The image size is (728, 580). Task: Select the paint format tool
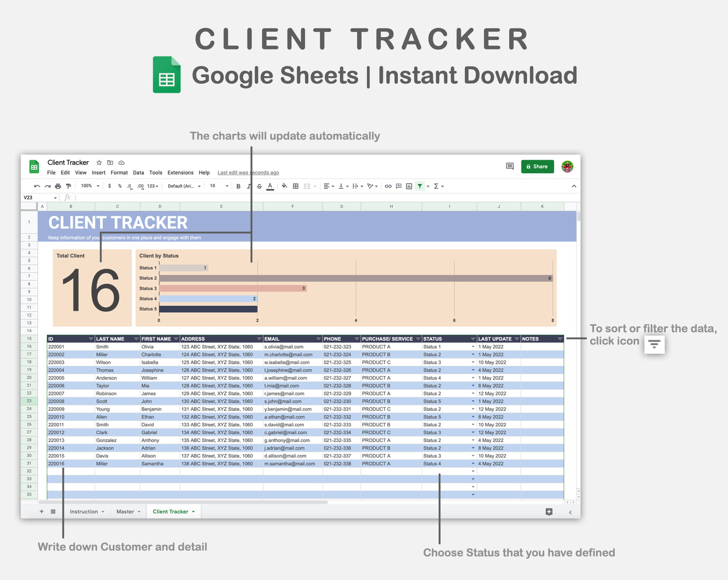point(68,186)
